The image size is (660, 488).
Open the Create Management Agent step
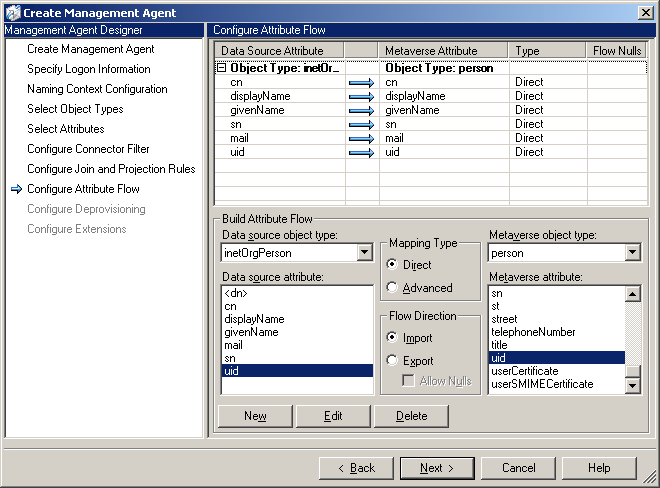pyautogui.click(x=90, y=49)
